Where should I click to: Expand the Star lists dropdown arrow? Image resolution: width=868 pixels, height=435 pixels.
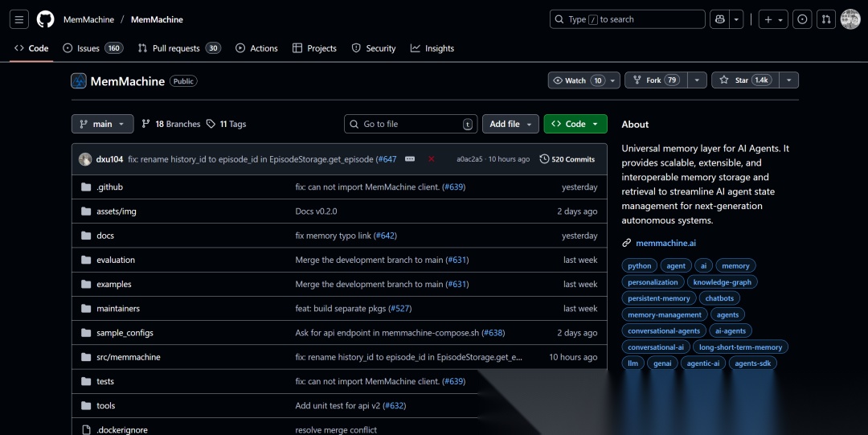tap(789, 80)
